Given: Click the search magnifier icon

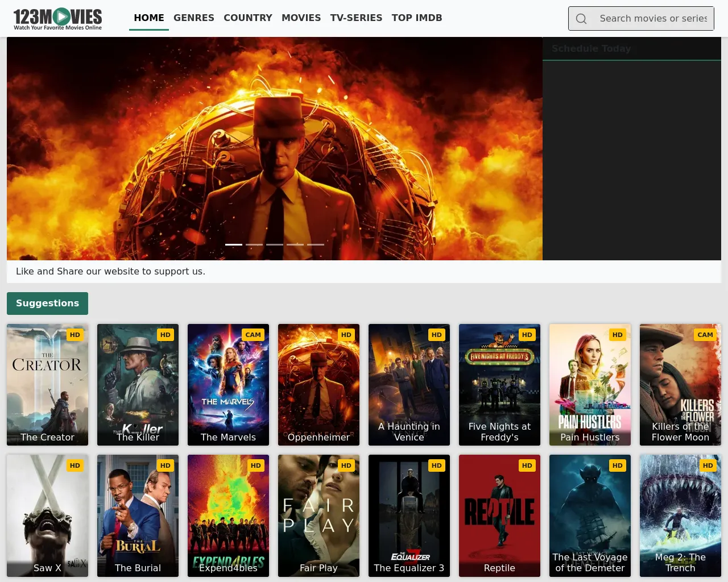Looking at the screenshot, I should point(581,19).
